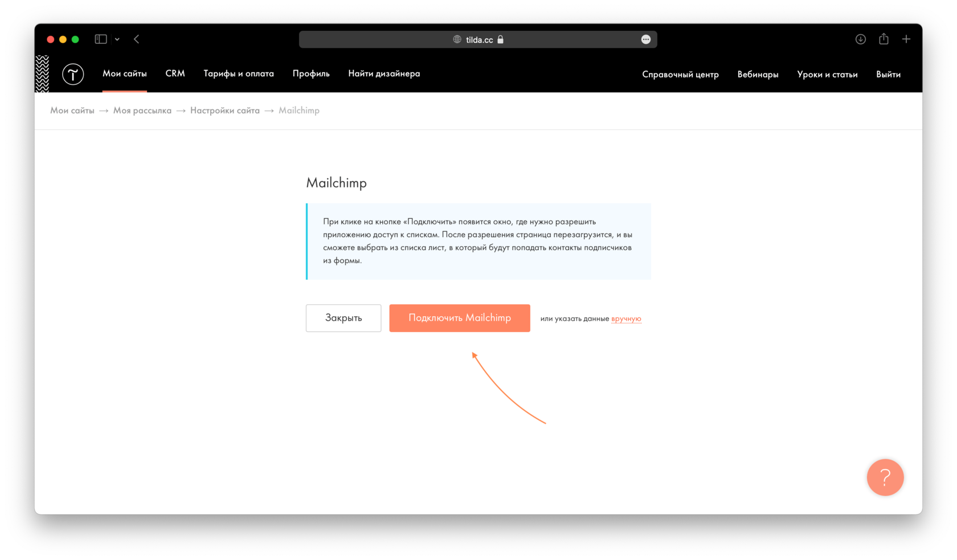Screen dimensions: 957x560
Task: Click the globe icon in address bar
Action: (x=457, y=39)
